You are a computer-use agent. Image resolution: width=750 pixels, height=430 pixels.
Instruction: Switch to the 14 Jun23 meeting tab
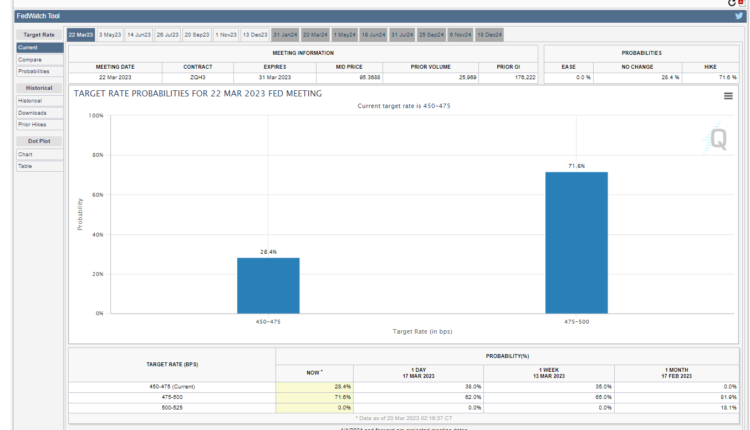pos(138,34)
